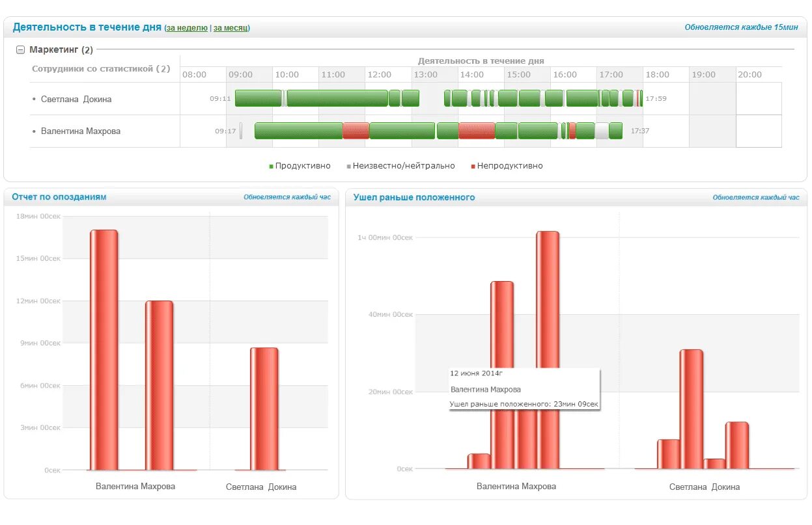This screenshot has width=812, height=525.
Task: Click the Продуктивно legend item
Action: (300, 166)
